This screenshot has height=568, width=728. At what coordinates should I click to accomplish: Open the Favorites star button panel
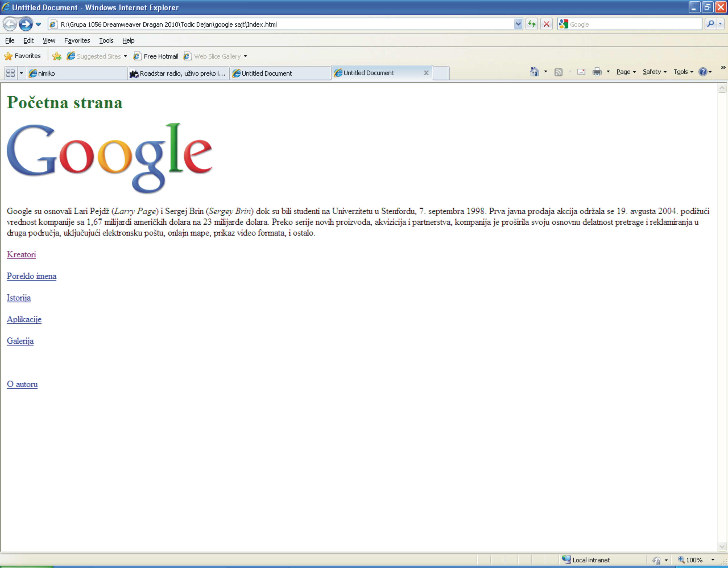[22, 56]
